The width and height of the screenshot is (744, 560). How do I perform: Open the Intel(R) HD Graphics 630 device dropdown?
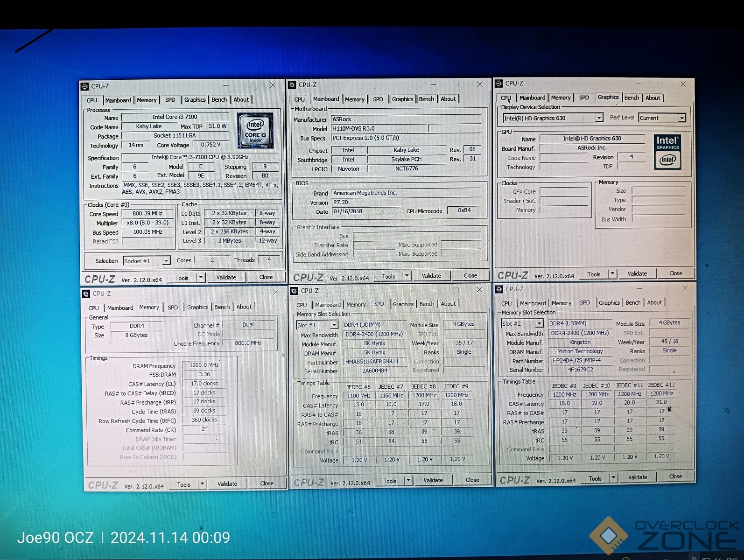[599, 118]
